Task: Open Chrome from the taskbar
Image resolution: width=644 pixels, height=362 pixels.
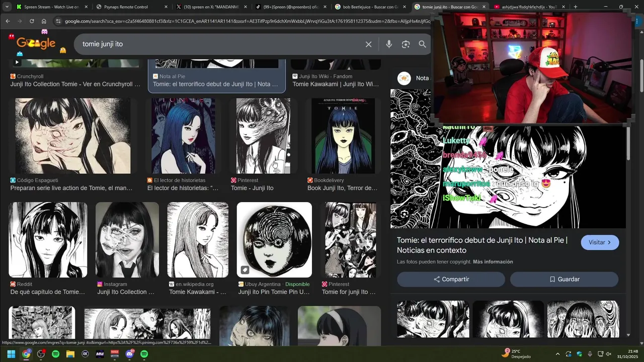Action: click(26, 354)
